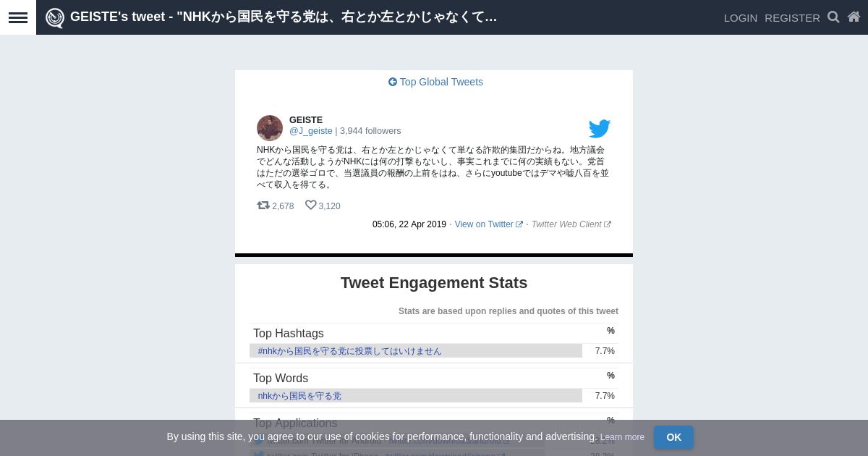Open View on Twitter link
868x456 pixels.
[488, 224]
